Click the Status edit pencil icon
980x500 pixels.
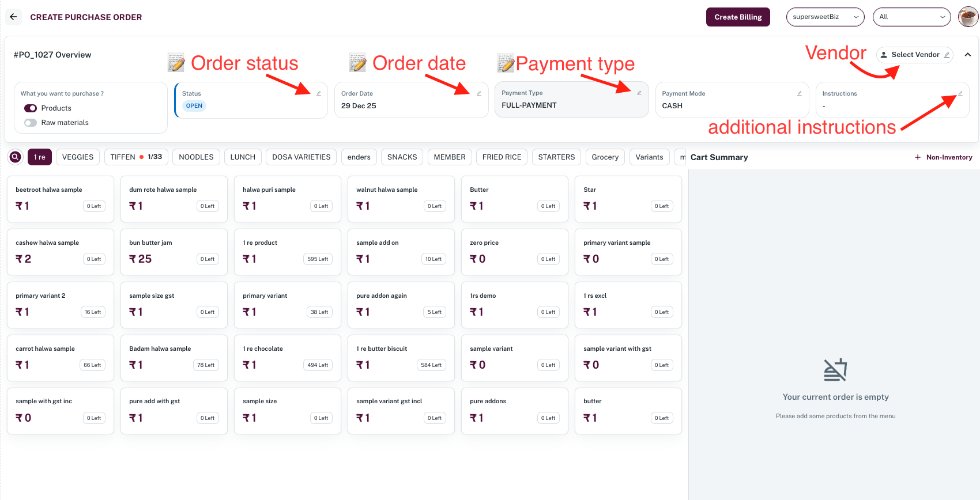click(x=319, y=93)
